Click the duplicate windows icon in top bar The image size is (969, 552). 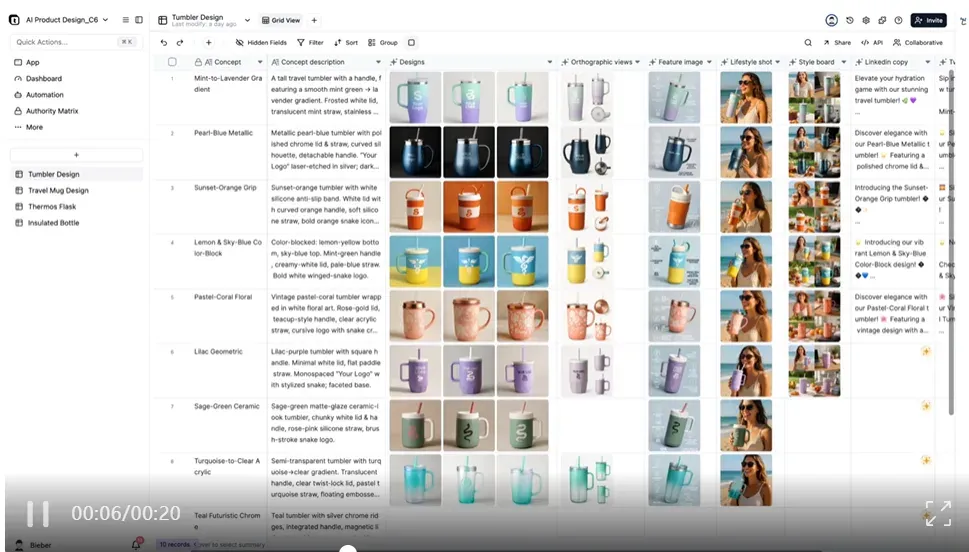coord(882,20)
